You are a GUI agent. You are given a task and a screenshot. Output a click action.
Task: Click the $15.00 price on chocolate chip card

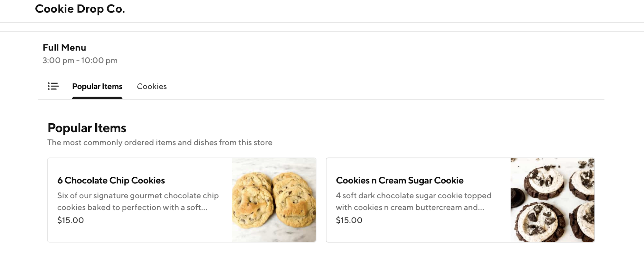coord(70,220)
